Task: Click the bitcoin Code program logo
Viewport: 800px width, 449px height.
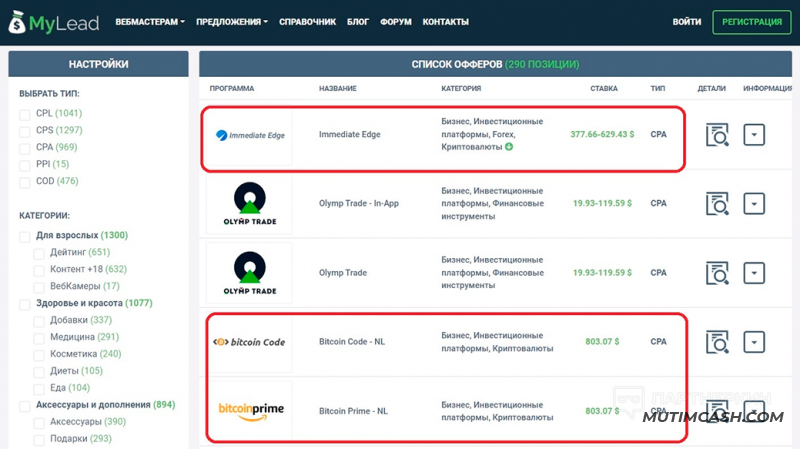Action: click(249, 342)
